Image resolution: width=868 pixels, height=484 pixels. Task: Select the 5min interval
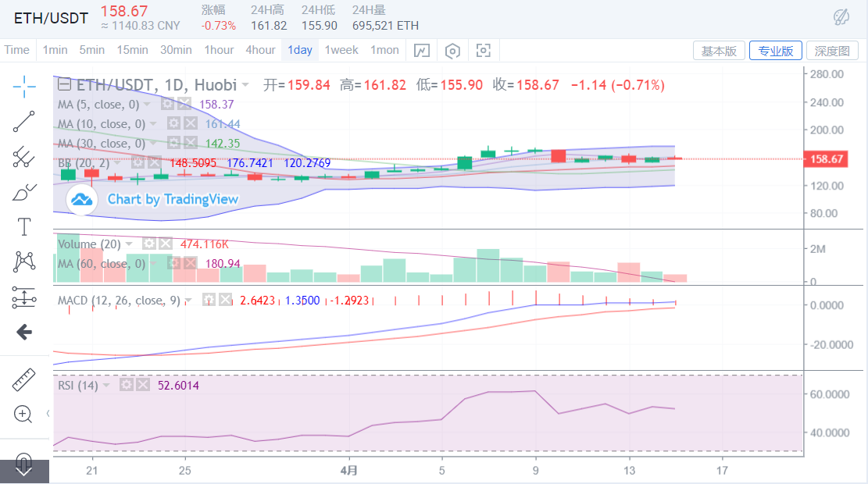[92, 50]
